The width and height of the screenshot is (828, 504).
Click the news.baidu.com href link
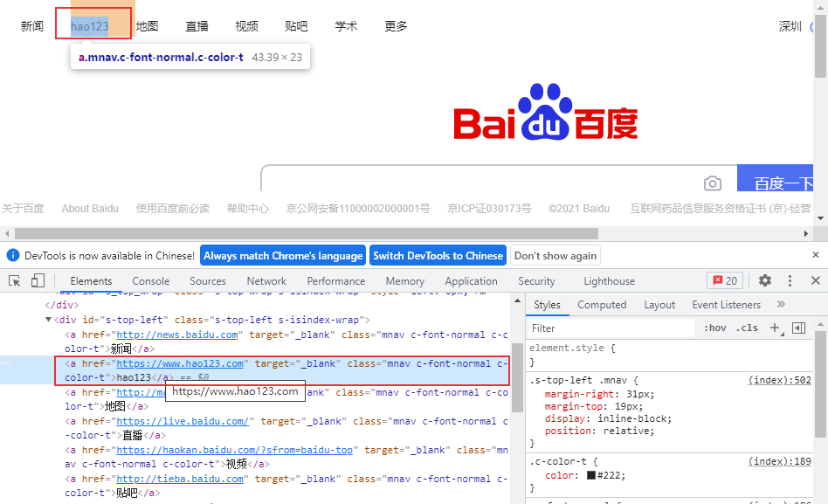tap(177, 335)
